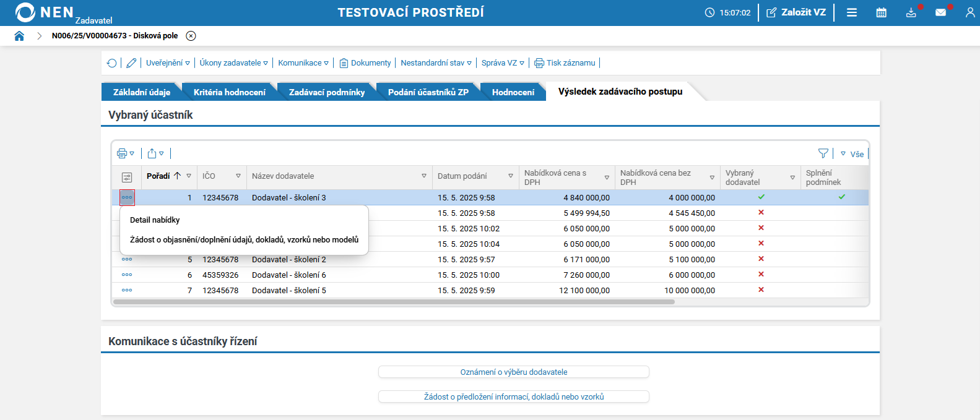Close the Disková pole breadcrumb tab
Screen dimensions: 980x420
point(191,36)
